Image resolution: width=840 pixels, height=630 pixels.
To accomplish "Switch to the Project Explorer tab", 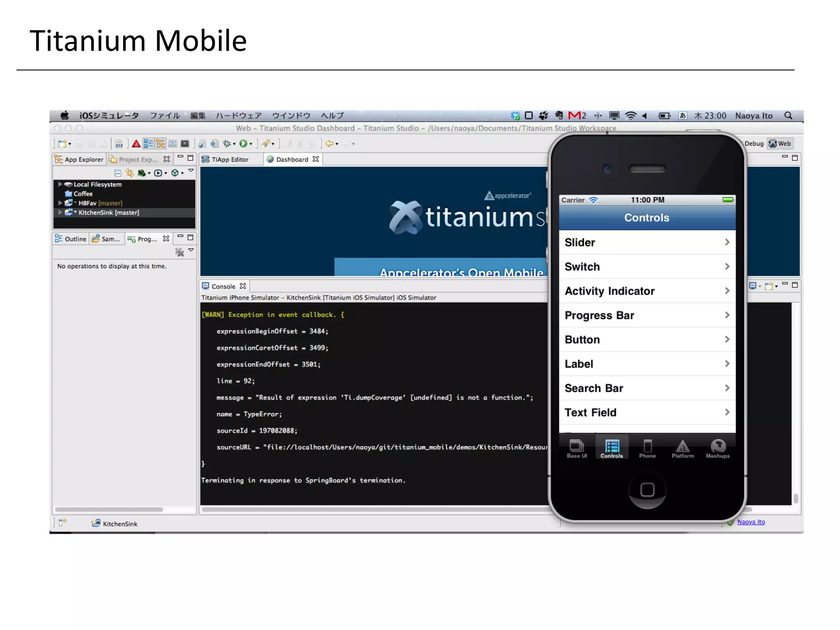I will [133, 159].
